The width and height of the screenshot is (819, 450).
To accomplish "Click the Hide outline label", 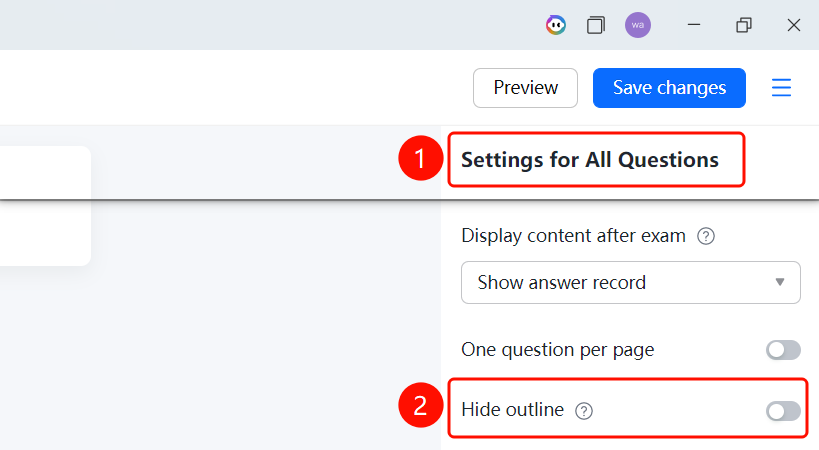I will 512,410.
